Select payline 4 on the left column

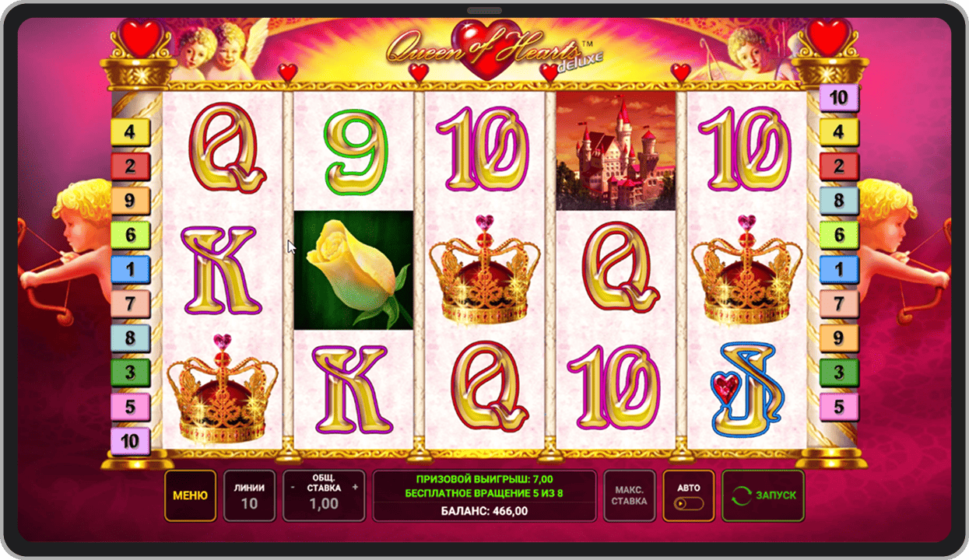pos(130,132)
